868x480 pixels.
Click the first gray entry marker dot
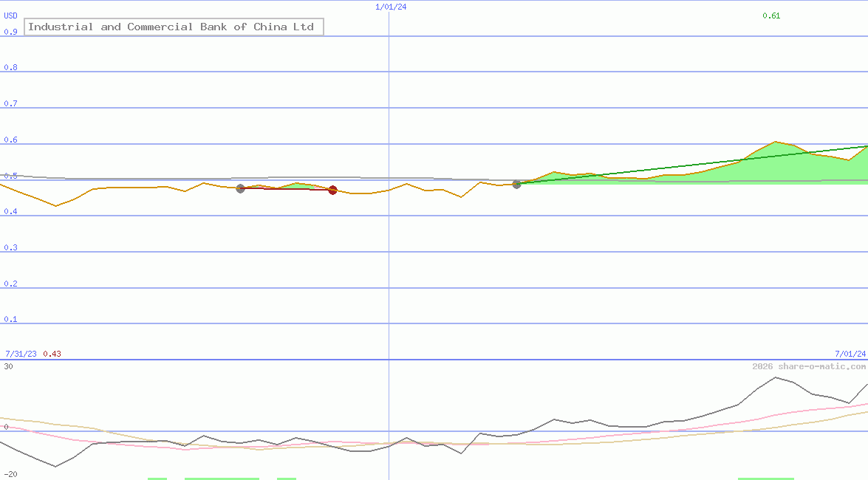pyautogui.click(x=240, y=189)
